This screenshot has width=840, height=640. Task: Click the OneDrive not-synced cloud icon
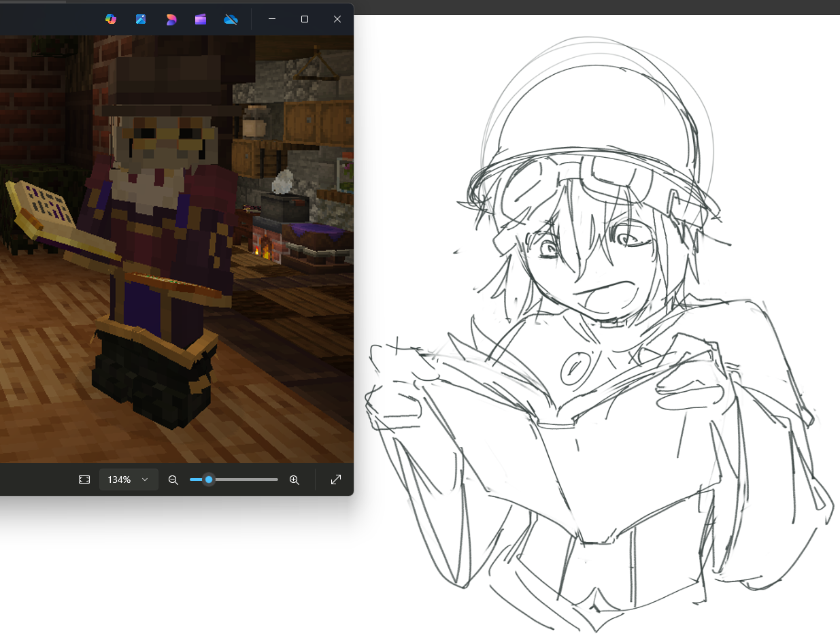pos(231,19)
